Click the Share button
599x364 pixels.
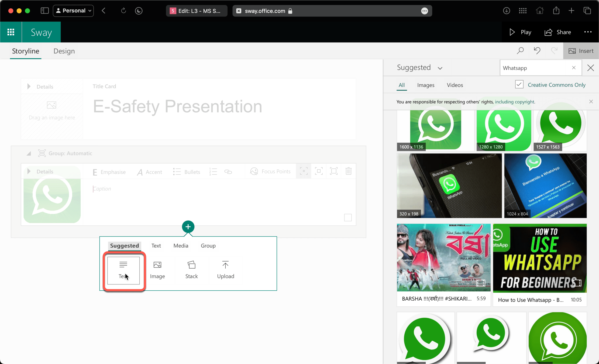pos(557,32)
